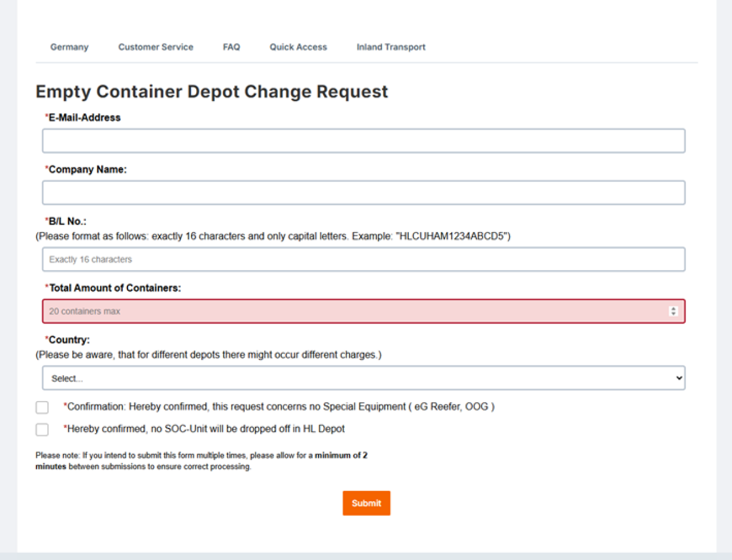Select Quick Access in navigation bar
The height and width of the screenshot is (560, 732).
click(298, 47)
